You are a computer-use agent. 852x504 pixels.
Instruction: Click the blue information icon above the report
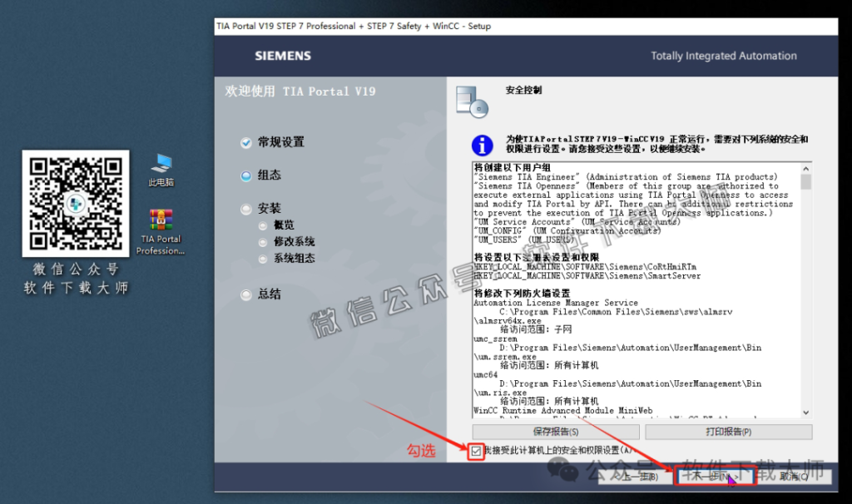click(483, 145)
